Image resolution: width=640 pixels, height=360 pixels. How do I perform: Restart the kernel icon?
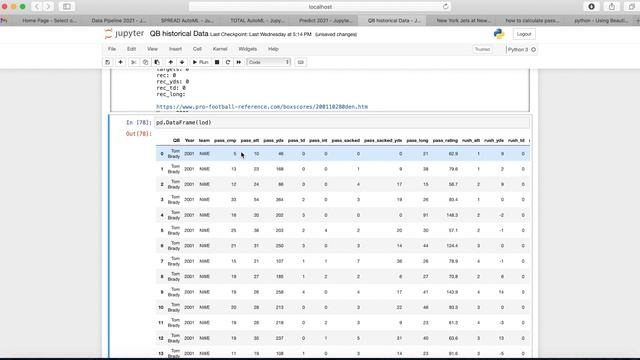click(x=228, y=62)
